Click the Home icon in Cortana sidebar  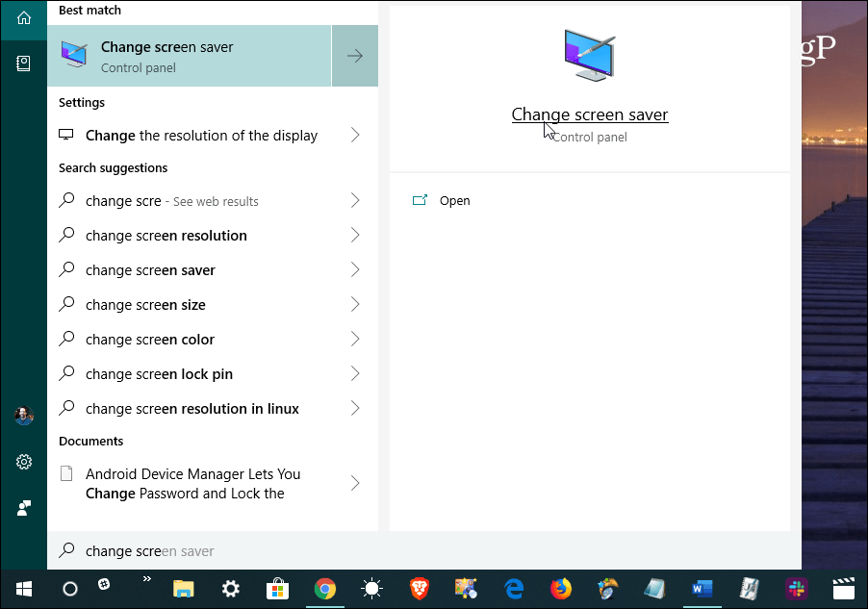24,18
